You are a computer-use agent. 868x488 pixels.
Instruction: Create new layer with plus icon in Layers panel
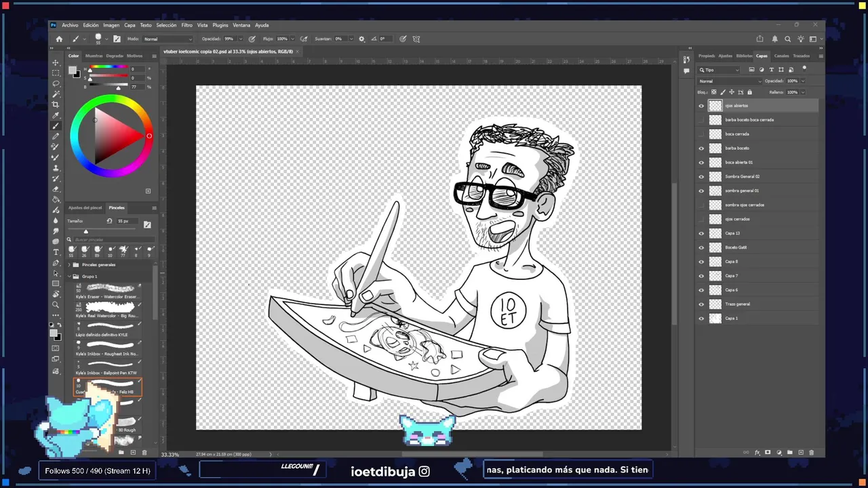(801, 452)
